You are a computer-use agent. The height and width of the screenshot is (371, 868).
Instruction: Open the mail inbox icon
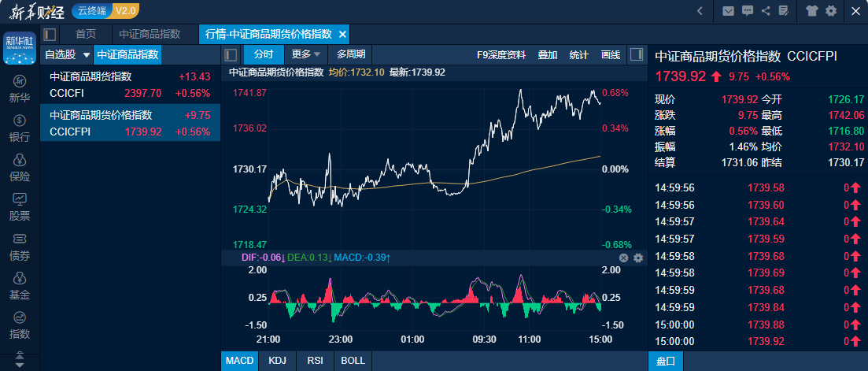click(728, 11)
